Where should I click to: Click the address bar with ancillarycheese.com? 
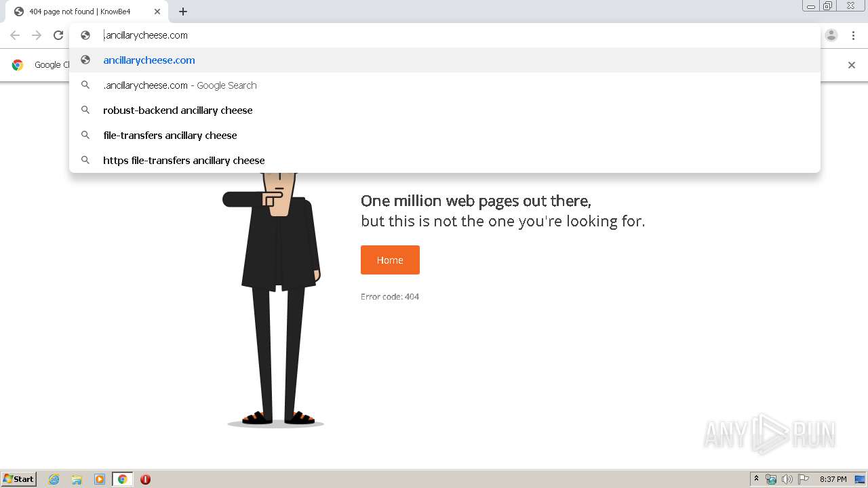point(444,35)
